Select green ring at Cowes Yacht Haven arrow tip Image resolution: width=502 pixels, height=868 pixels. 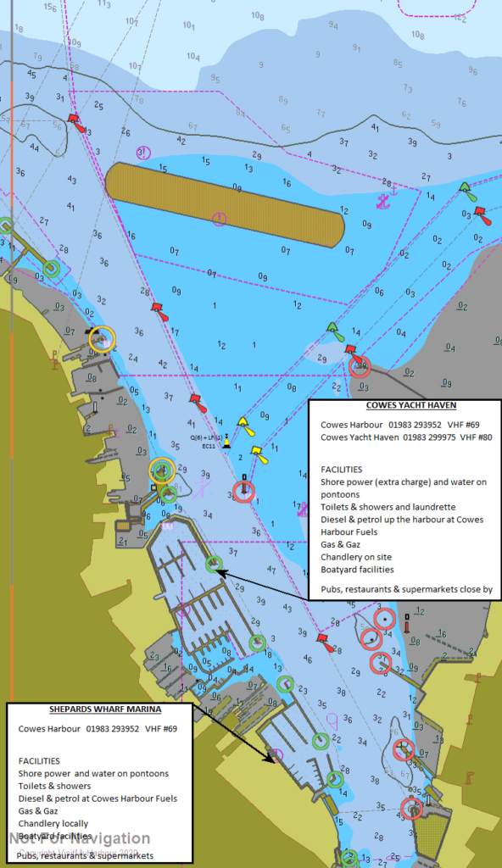click(214, 564)
